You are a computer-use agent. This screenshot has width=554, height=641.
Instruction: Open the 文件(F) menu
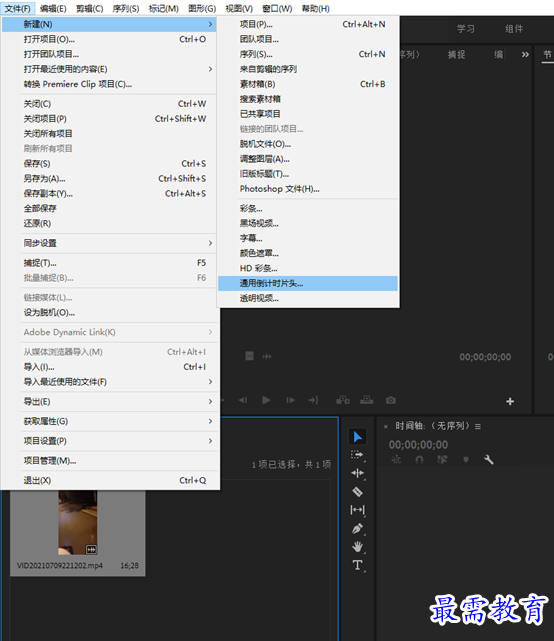pyautogui.click(x=18, y=9)
